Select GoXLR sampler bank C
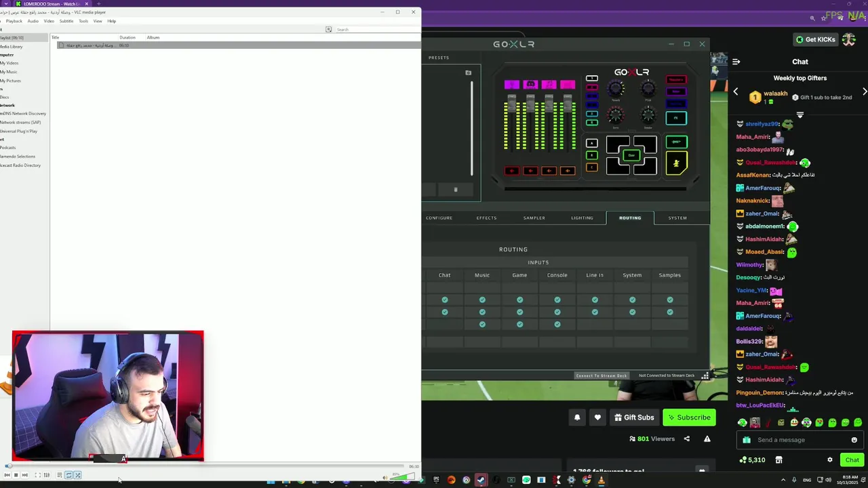The width and height of the screenshot is (868, 488). pos(592,167)
